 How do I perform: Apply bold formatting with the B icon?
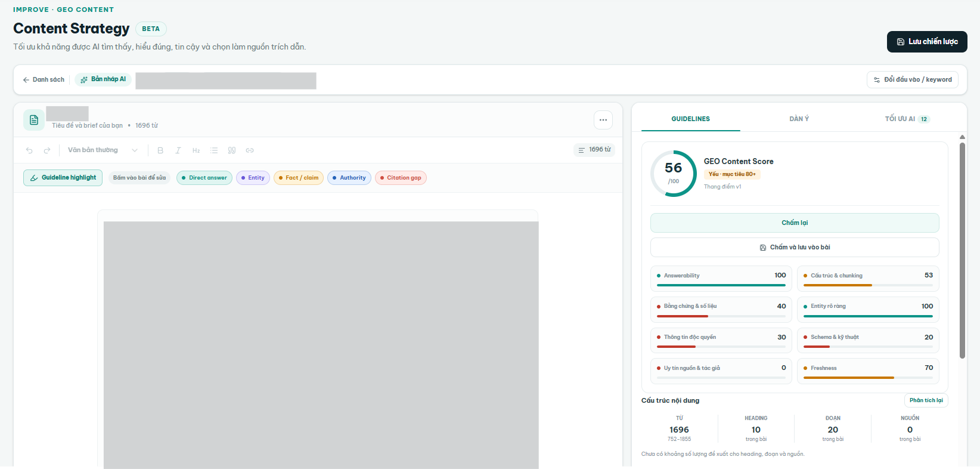[160, 150]
